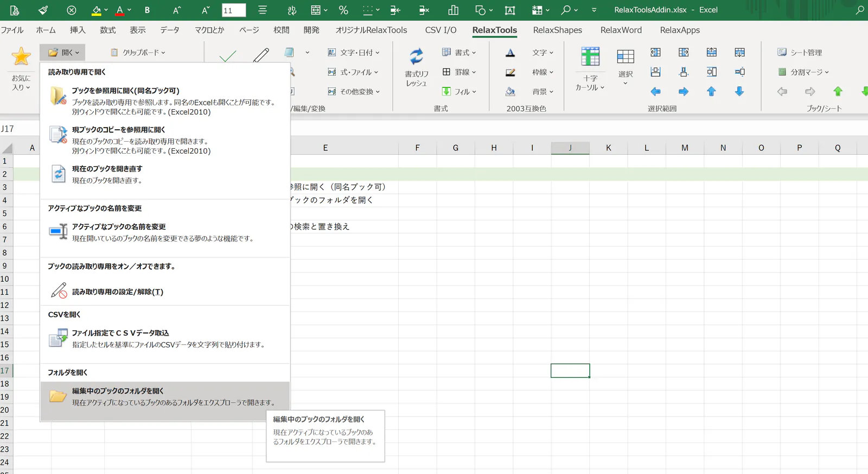Click the green up arrow in ブック/シート group
The width and height of the screenshot is (868, 474).
[838, 92]
